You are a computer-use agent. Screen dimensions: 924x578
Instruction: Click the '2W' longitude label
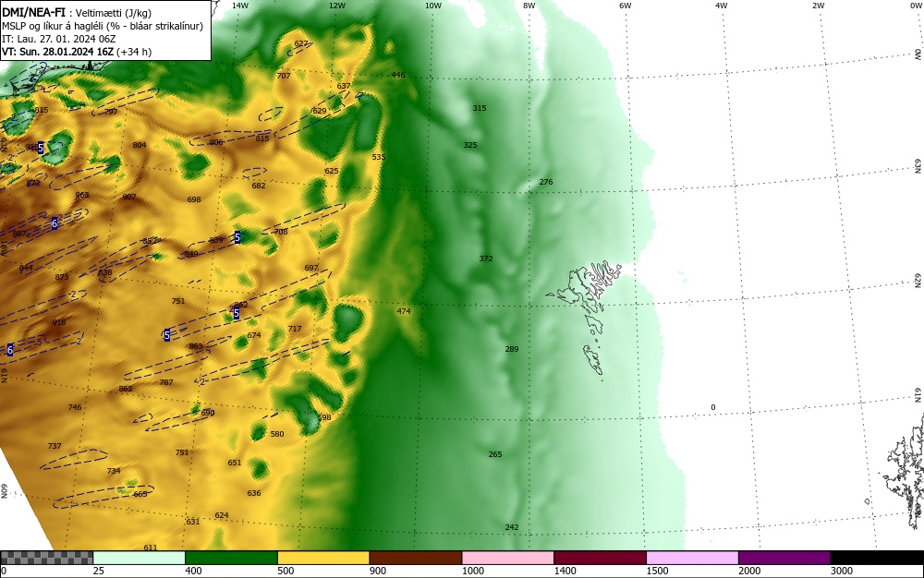tap(818, 6)
